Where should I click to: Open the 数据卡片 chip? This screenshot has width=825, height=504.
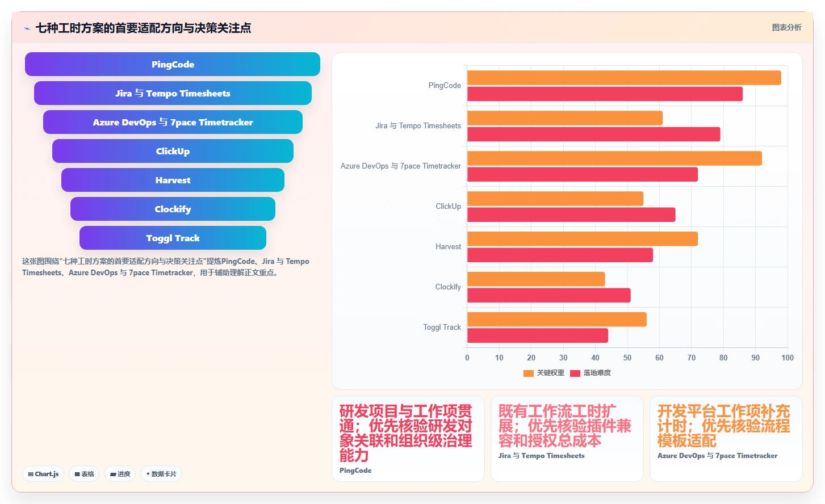(161, 474)
